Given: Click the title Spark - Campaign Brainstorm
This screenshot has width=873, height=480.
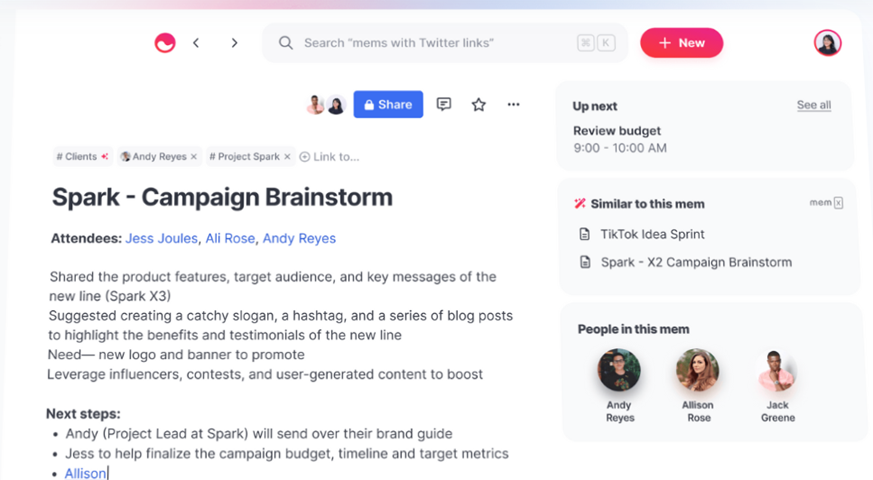Looking at the screenshot, I should tap(222, 197).
